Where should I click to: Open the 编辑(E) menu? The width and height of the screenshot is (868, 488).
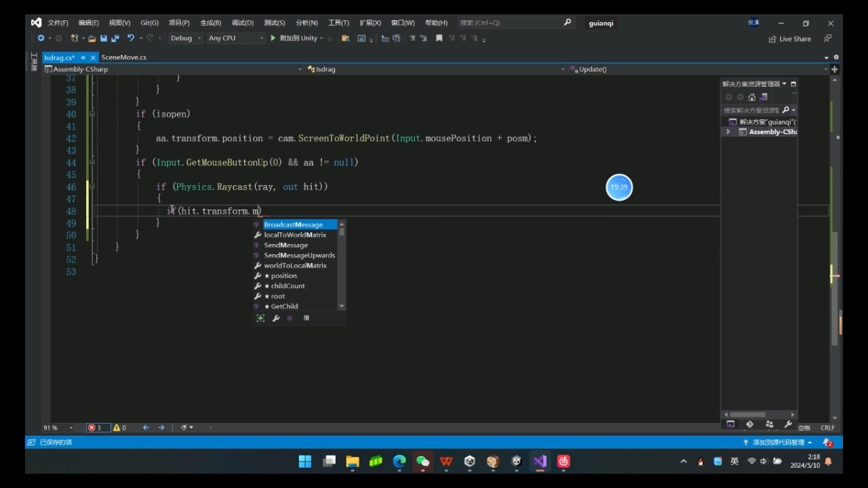pos(88,23)
